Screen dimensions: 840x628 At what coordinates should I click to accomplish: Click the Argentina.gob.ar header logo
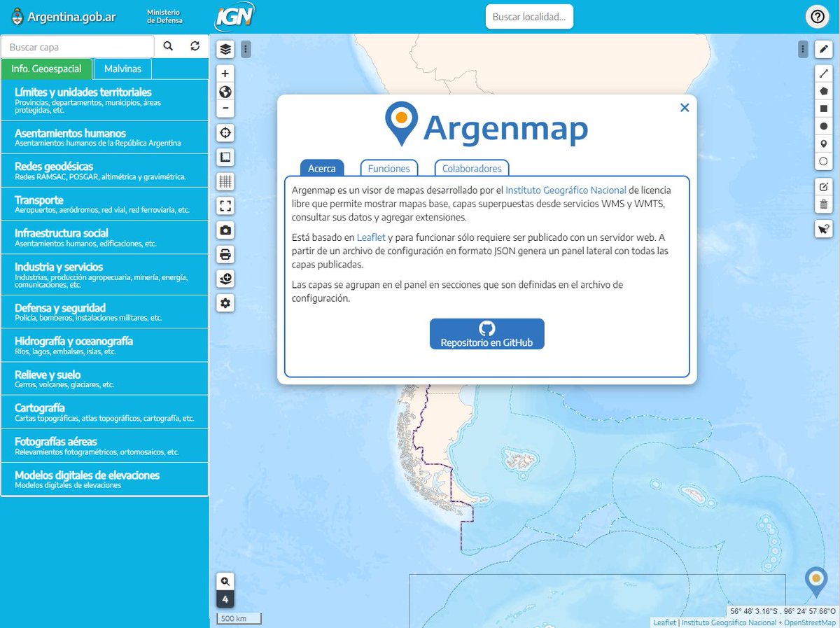(64, 16)
